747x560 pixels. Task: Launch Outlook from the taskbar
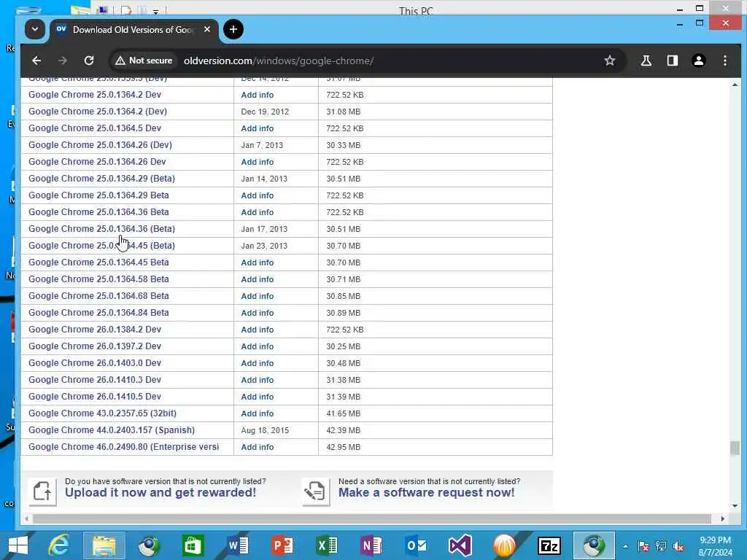[416, 545]
